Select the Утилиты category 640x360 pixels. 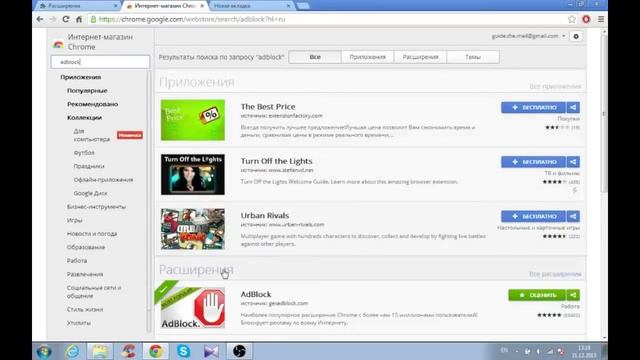79,323
